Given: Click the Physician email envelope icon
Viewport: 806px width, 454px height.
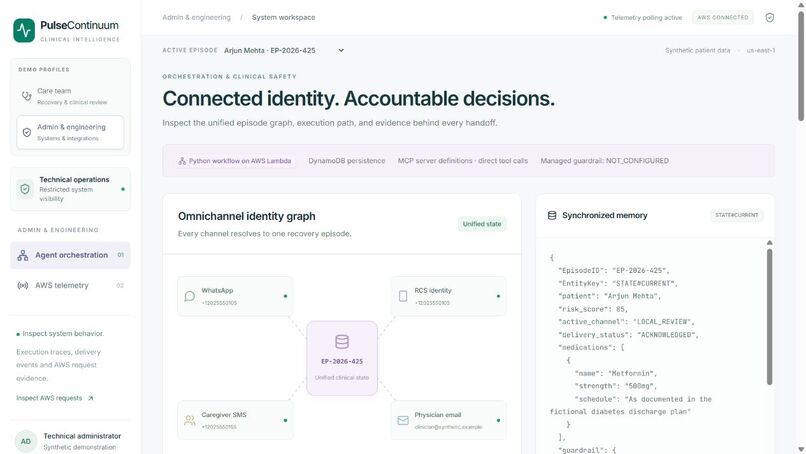Looking at the screenshot, I should (403, 421).
